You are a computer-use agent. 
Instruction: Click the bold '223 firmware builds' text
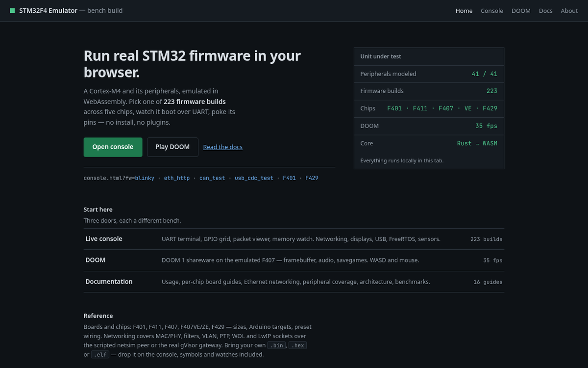point(195,102)
